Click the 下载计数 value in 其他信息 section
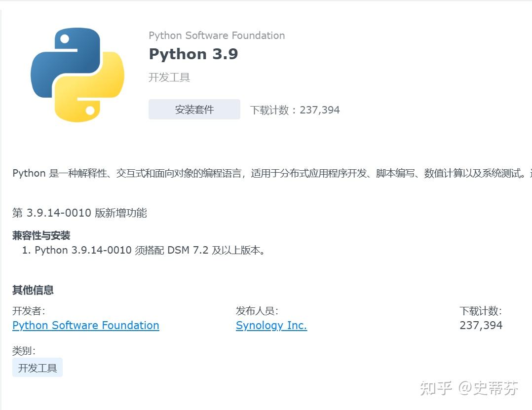This screenshot has height=410, width=532. click(x=481, y=325)
